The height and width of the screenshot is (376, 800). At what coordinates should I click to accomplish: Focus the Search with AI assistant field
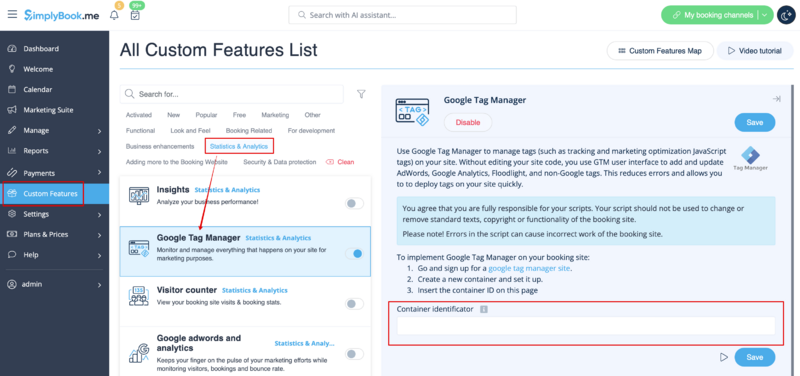tap(403, 15)
